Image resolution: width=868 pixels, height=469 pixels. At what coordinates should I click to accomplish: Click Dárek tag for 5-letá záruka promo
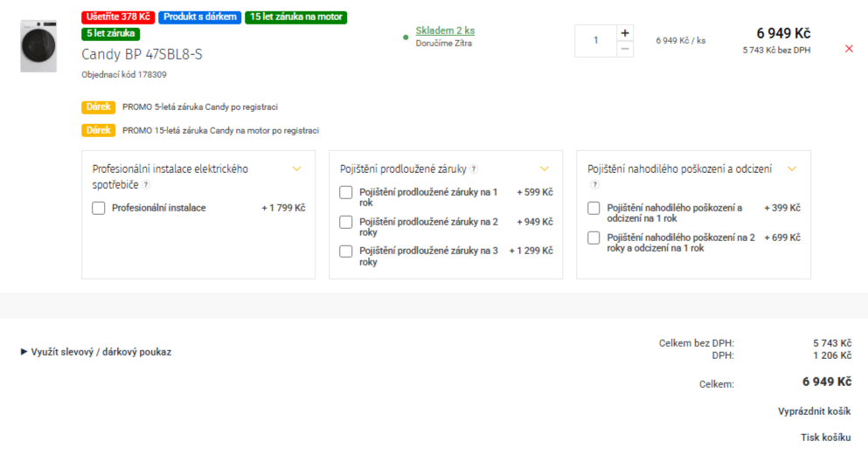[99, 107]
